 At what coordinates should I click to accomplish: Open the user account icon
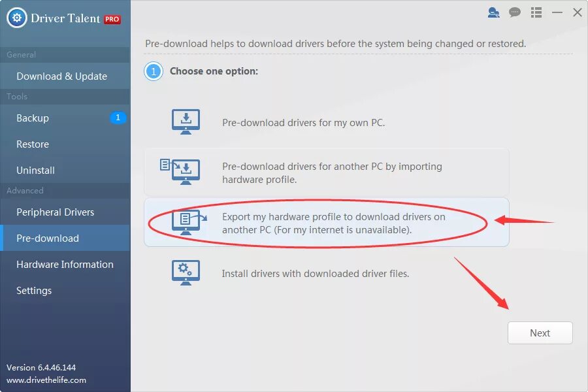click(493, 12)
